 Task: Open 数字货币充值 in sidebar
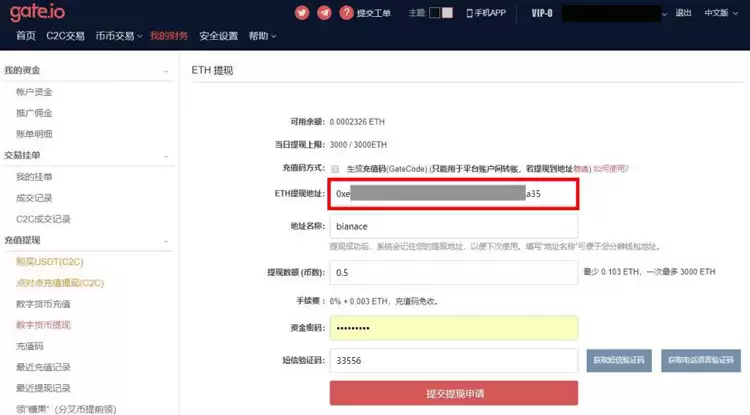43,304
